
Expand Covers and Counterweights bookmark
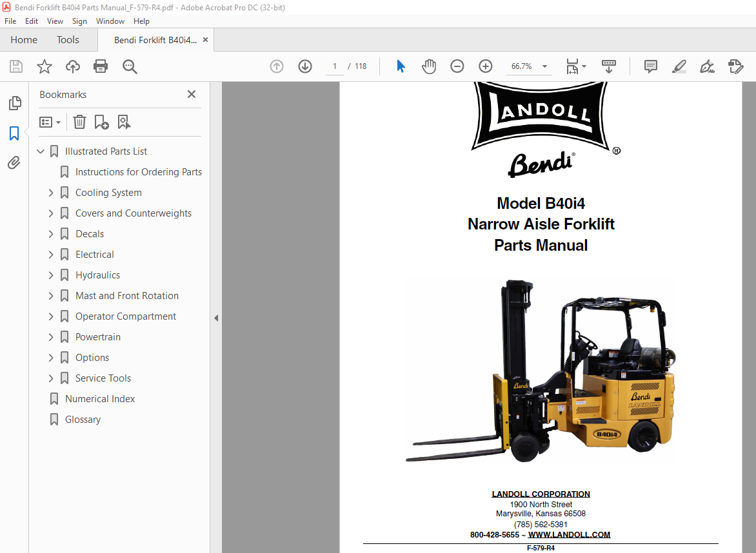click(50, 213)
